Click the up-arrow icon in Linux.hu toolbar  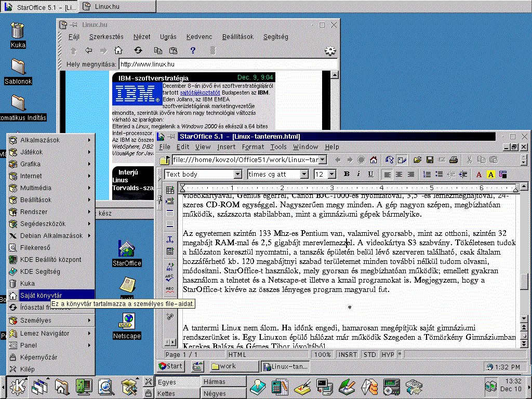pos(73,51)
